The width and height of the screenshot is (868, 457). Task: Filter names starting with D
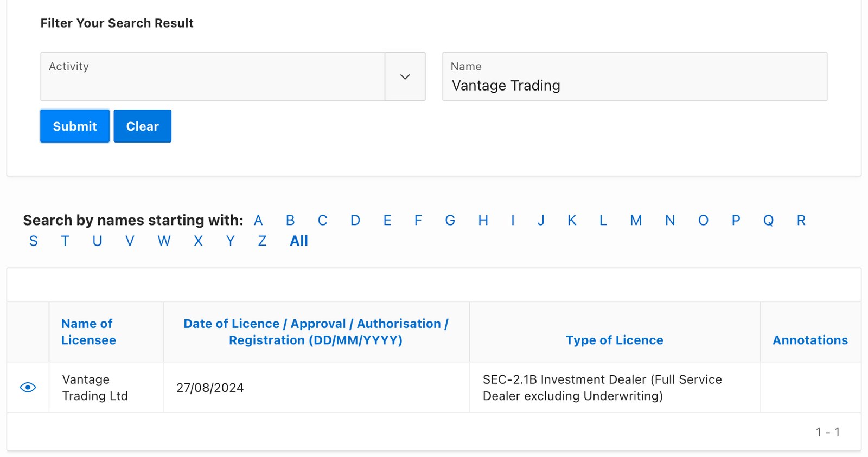point(355,220)
